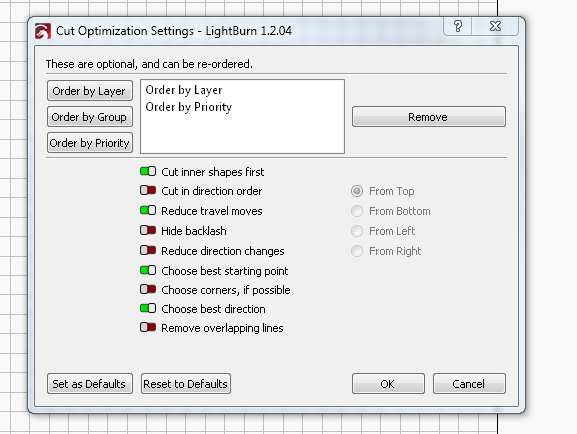577x434 pixels.
Task: Select Order by Layer list entry
Action: coord(184,90)
